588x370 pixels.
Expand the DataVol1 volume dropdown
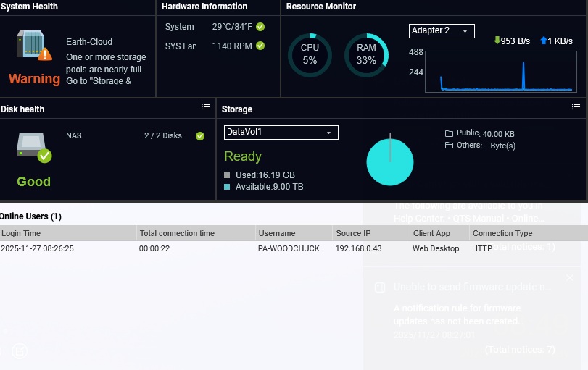point(281,133)
